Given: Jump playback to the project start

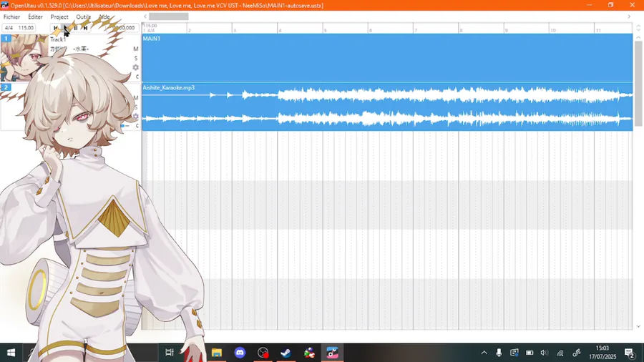Looking at the screenshot, I should [x=56, y=28].
